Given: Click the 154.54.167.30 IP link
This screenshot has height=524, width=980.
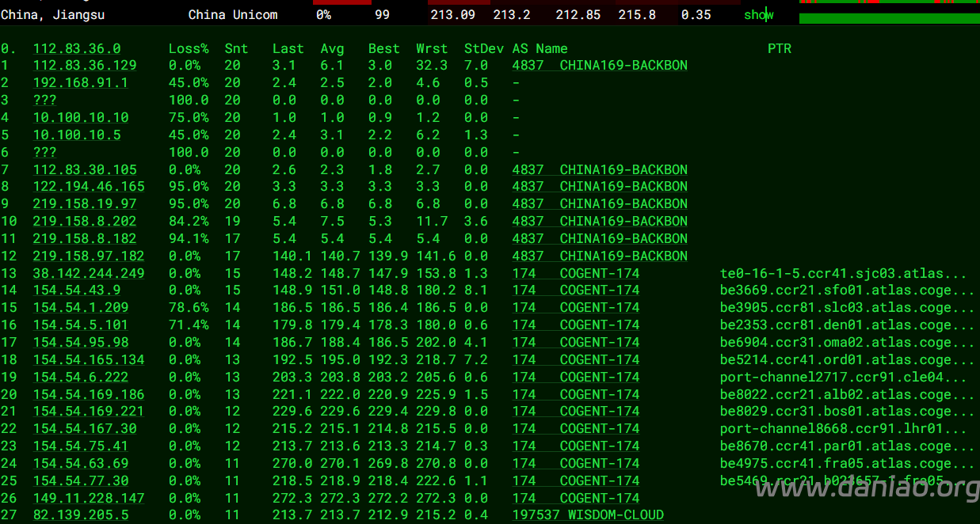Looking at the screenshot, I should pos(85,429).
